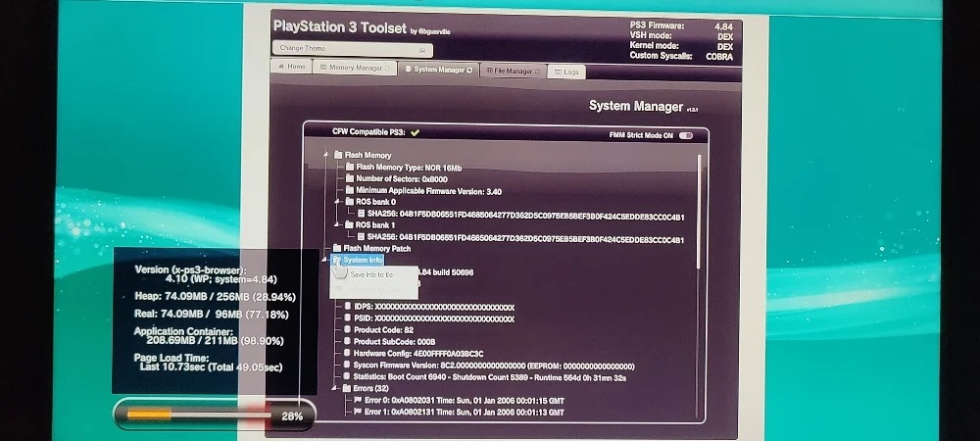
Task: Click the house icon on the Home tab
Action: pos(281,67)
